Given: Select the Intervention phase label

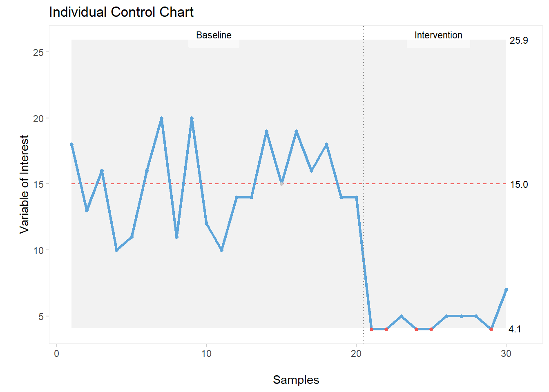Looking at the screenshot, I should click(x=438, y=36).
